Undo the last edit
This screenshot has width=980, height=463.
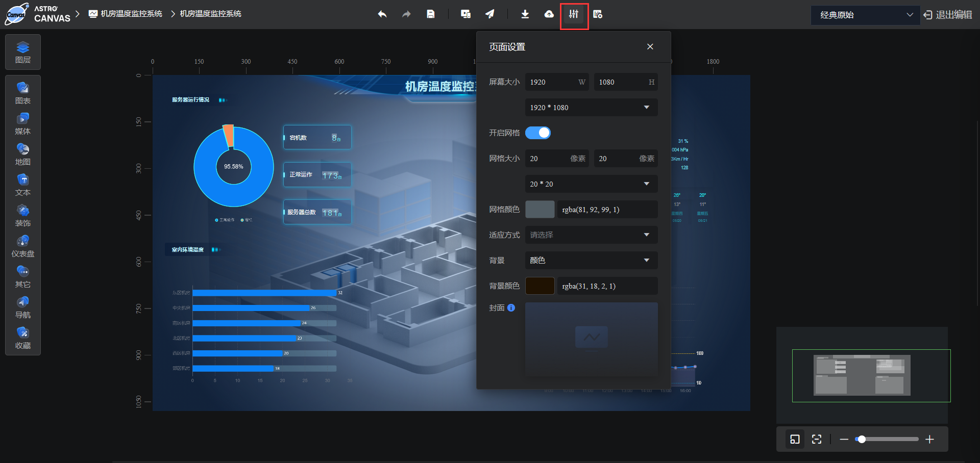tap(382, 14)
